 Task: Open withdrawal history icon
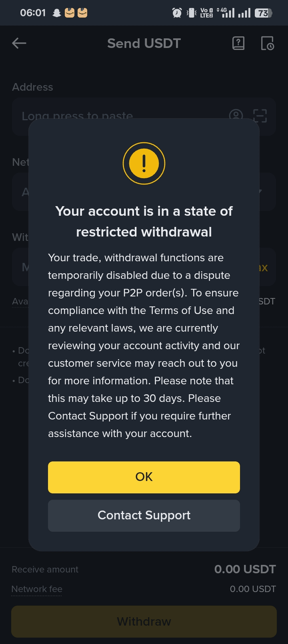pos(267,43)
